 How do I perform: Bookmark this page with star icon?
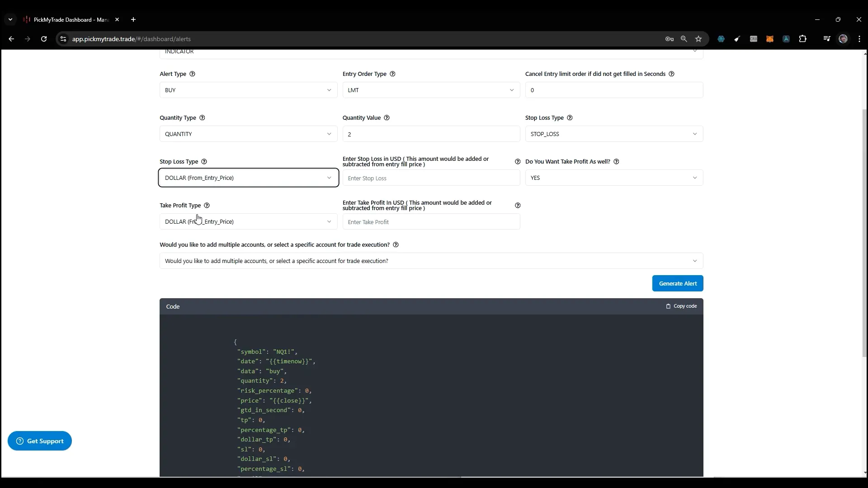point(698,39)
